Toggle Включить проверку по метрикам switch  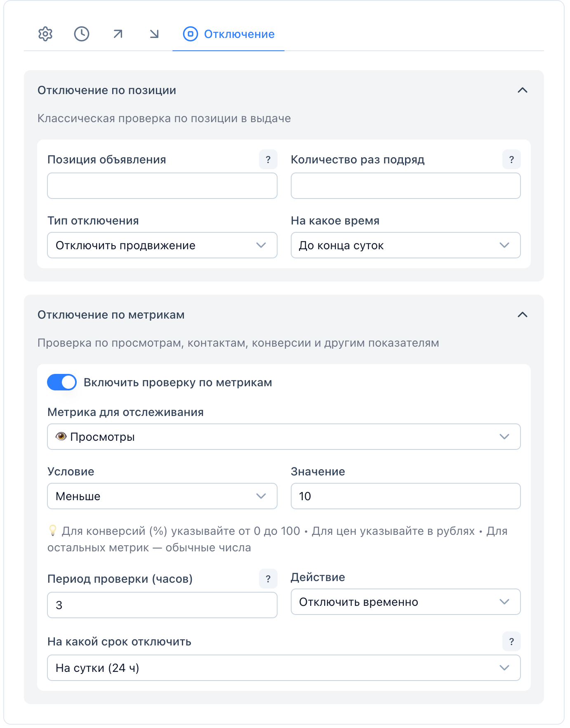[62, 382]
